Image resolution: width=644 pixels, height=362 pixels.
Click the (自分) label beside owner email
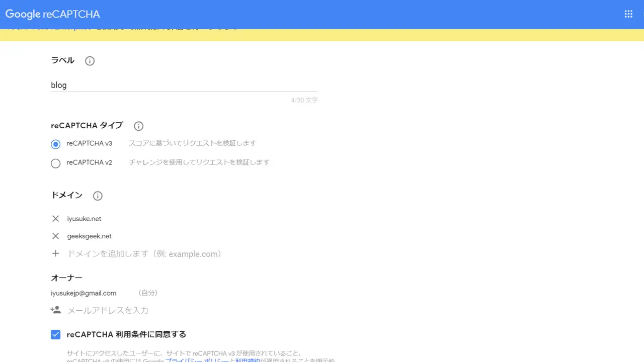coord(148,293)
